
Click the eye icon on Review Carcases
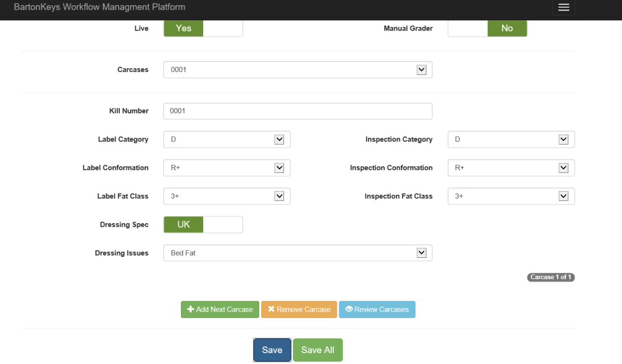349,309
